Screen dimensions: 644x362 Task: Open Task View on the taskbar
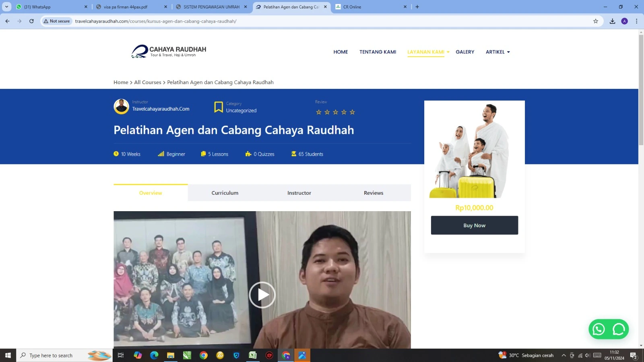(x=120, y=355)
